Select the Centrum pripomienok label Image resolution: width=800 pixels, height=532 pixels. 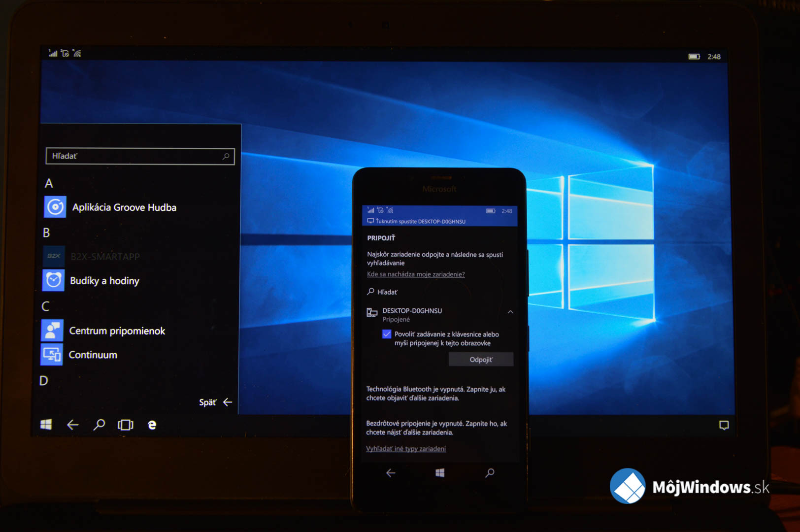117,331
